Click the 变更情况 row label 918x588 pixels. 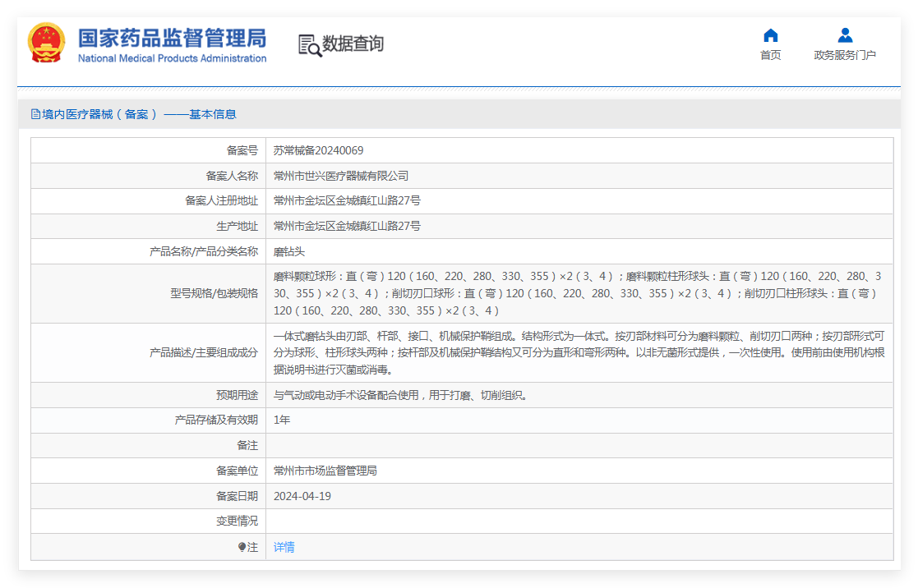(x=238, y=521)
